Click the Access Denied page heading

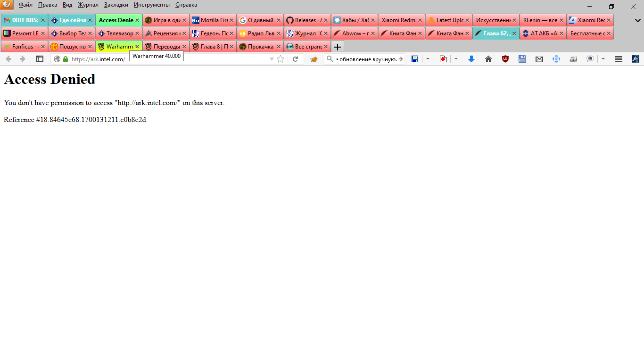pos(50,79)
